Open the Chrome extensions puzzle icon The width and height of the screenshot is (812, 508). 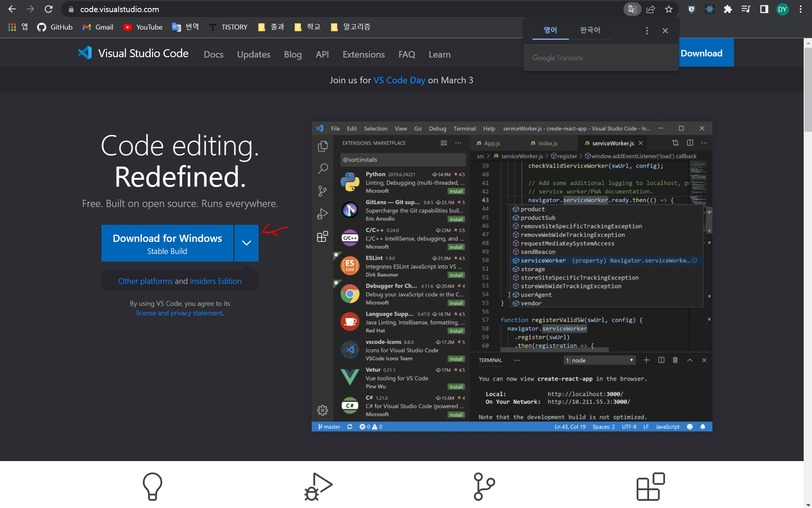point(728,9)
